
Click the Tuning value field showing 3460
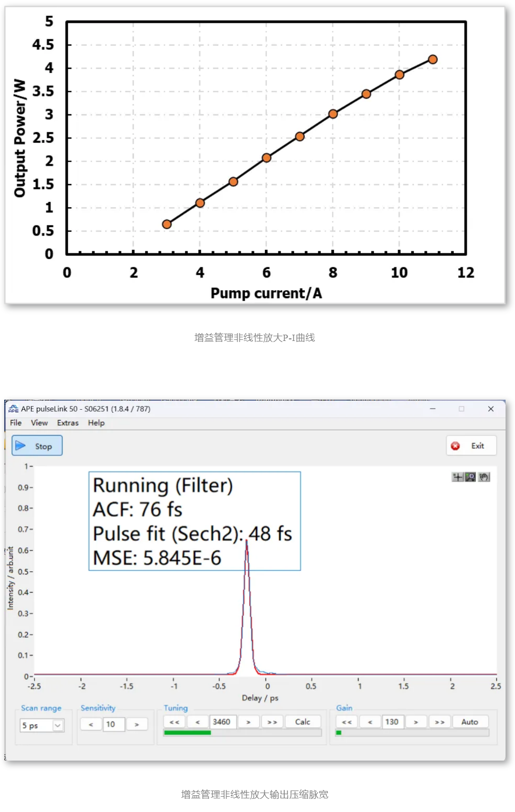(223, 722)
